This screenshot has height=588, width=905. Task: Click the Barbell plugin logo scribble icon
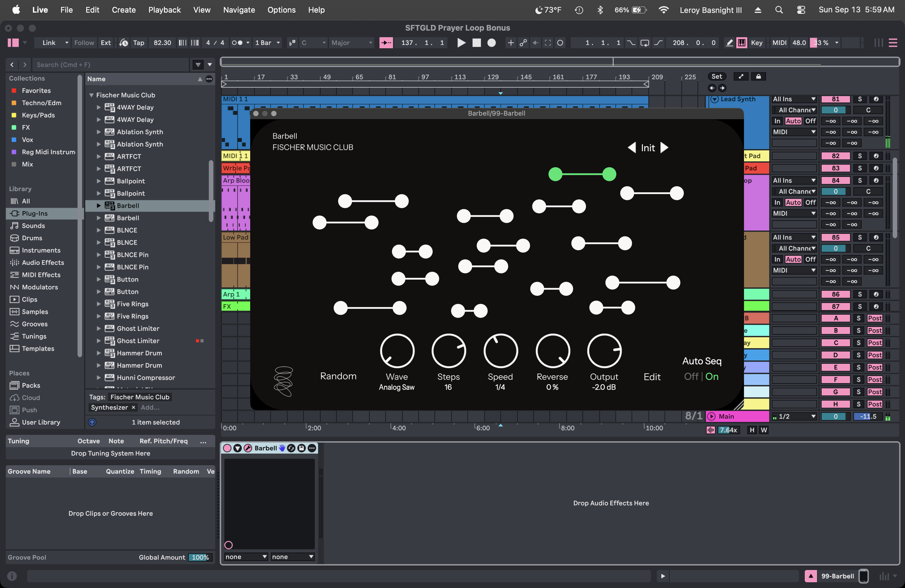coord(283,381)
